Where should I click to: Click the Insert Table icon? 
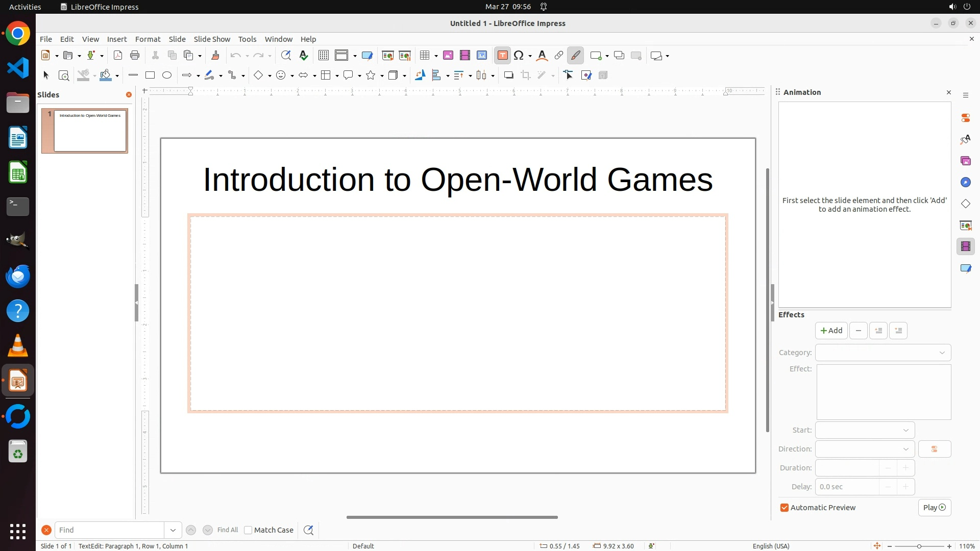[x=425, y=56]
